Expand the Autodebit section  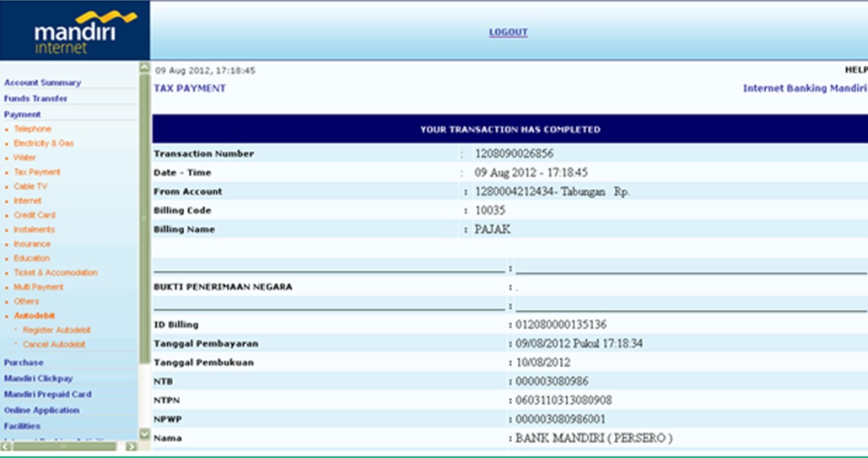pos(35,315)
